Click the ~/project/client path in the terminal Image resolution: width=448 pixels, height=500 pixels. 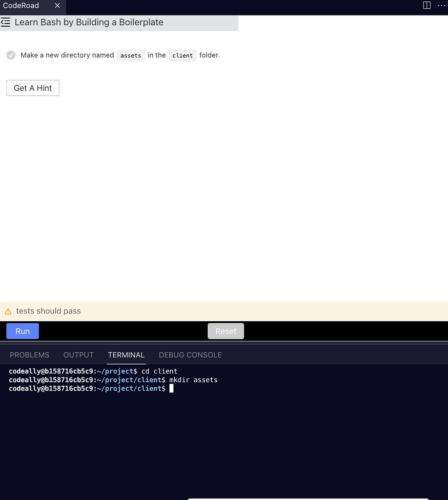tap(129, 379)
